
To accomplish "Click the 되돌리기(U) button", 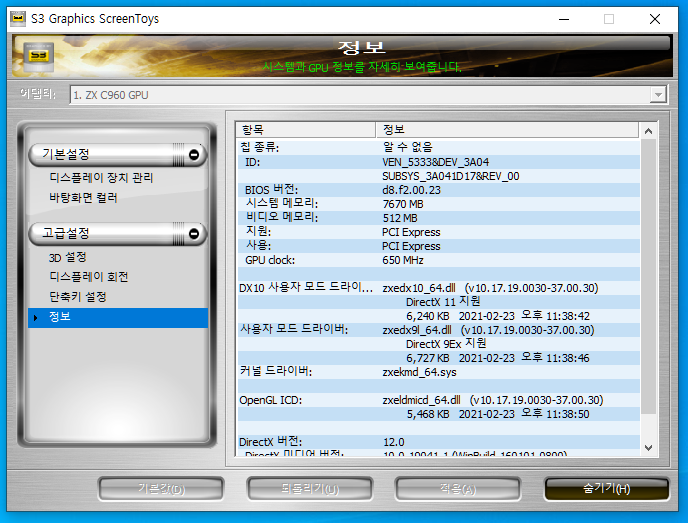I will point(310,489).
